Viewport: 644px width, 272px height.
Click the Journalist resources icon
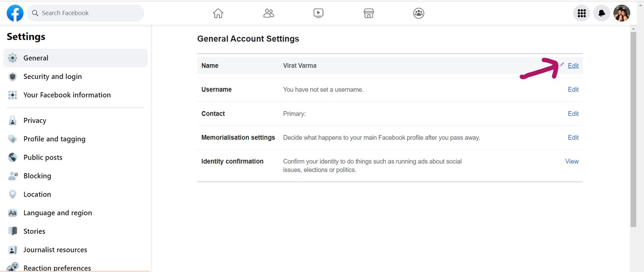13,250
